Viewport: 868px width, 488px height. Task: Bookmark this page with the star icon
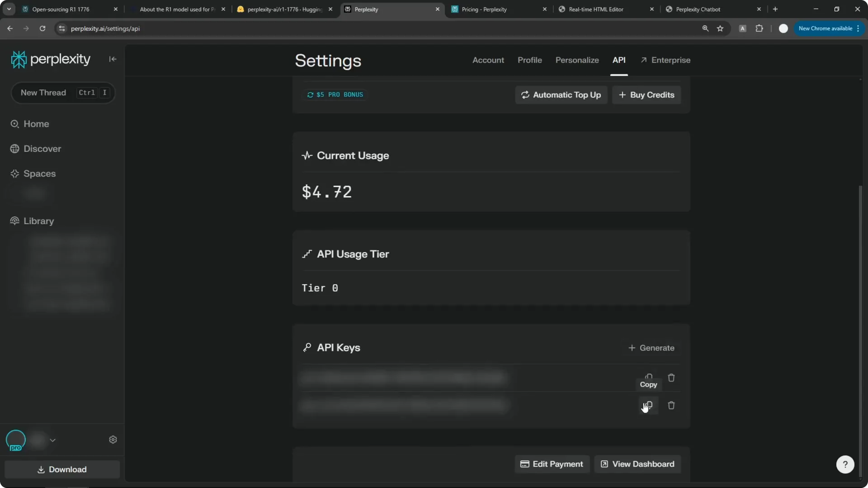[720, 28]
